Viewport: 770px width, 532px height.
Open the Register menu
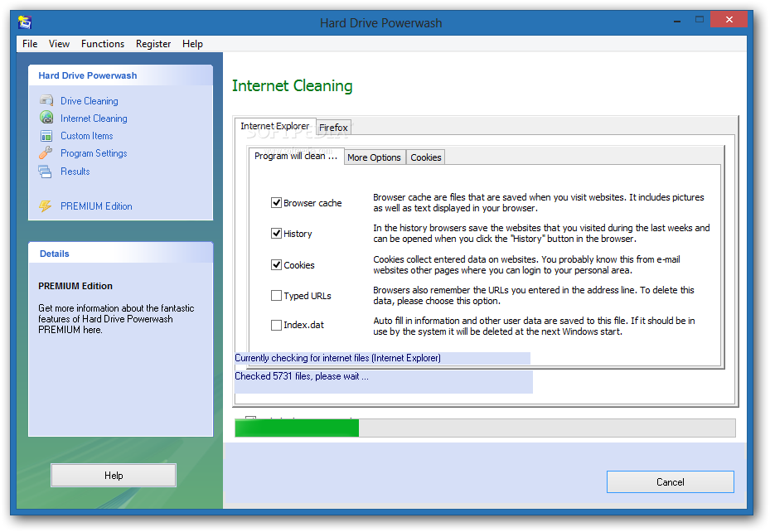pyautogui.click(x=153, y=44)
